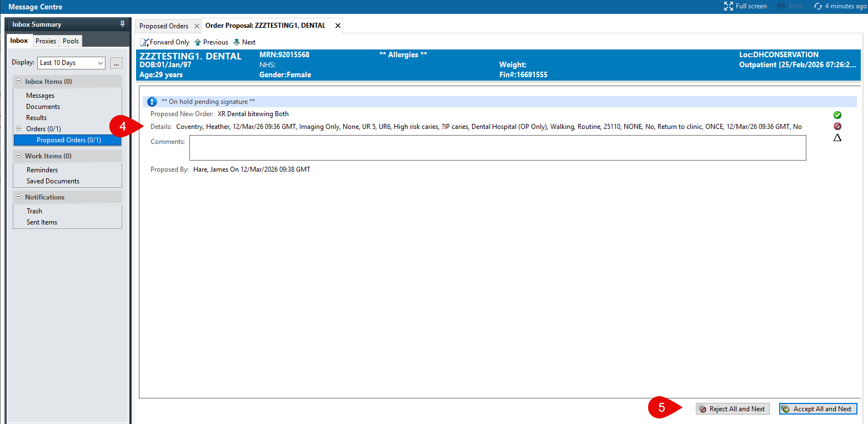
Task: Click inside the Comments text box
Action: tap(497, 148)
